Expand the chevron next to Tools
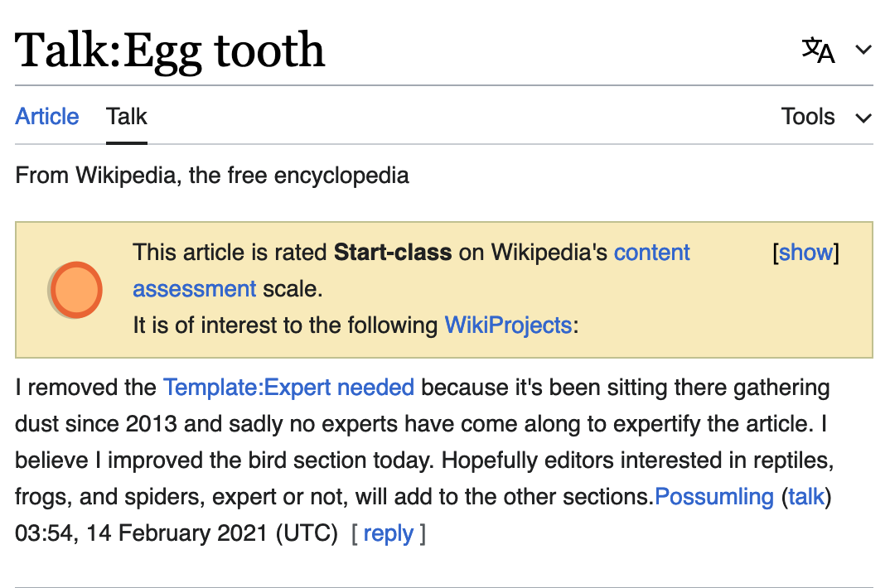Viewport: 890px width, 588px height. point(863,118)
